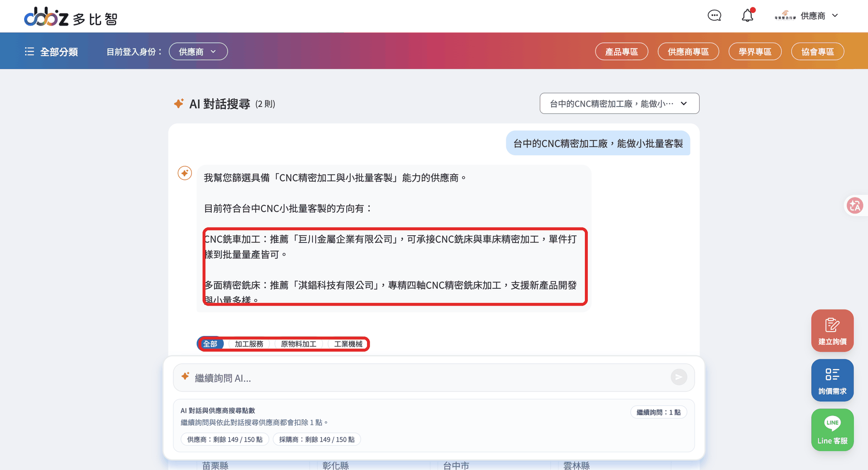Open Line 客服 support button
The image size is (868, 470).
[832, 430]
